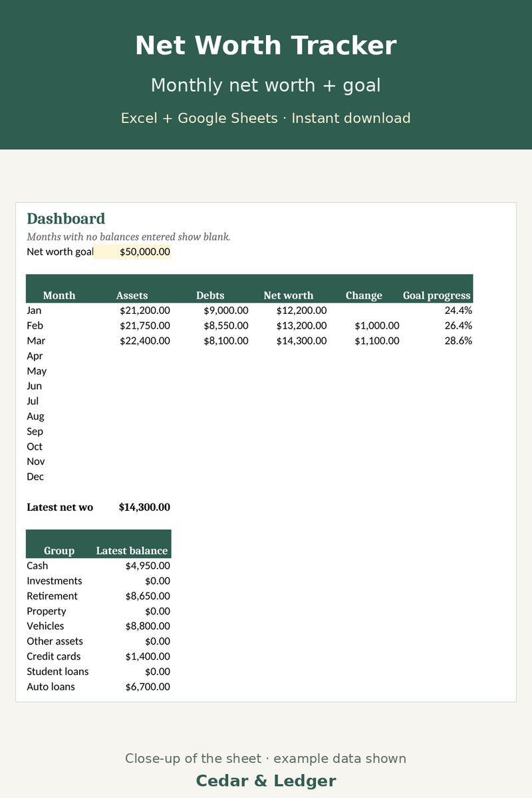532x798 pixels.
Task: Click the Investments group row label
Action: [55, 581]
